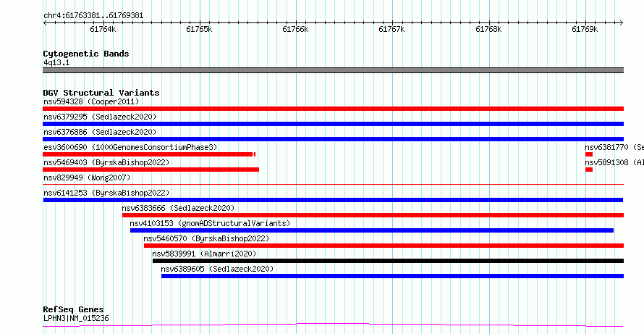The width and height of the screenshot is (644, 334).
Task: Open the nsv6379295 (Sedlazeck2020) label
Action: (x=100, y=117)
